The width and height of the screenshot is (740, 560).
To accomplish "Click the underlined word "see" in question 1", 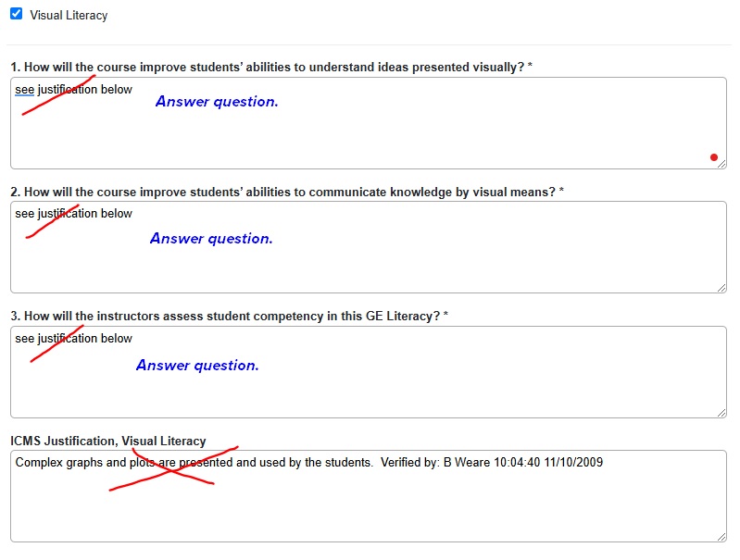I will [x=24, y=90].
